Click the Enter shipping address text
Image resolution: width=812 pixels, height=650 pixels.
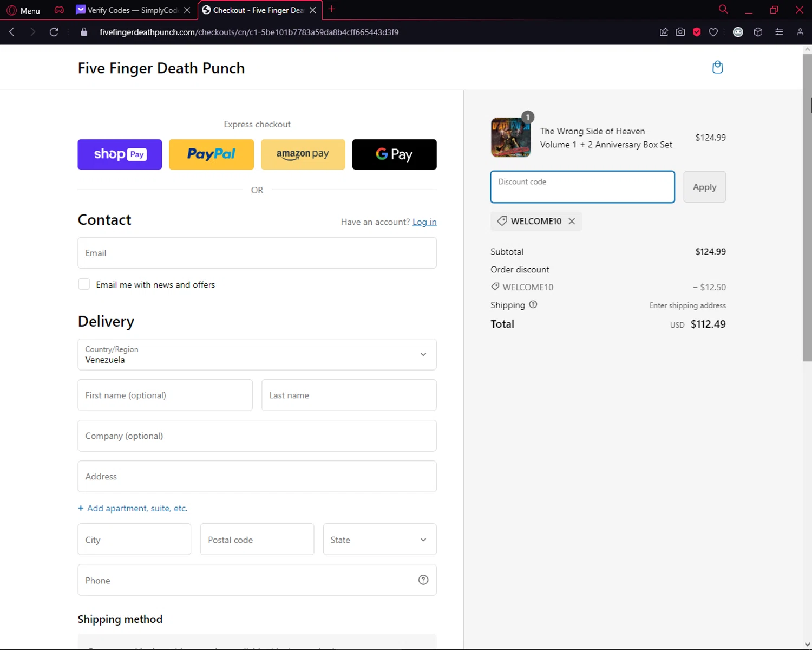click(687, 305)
